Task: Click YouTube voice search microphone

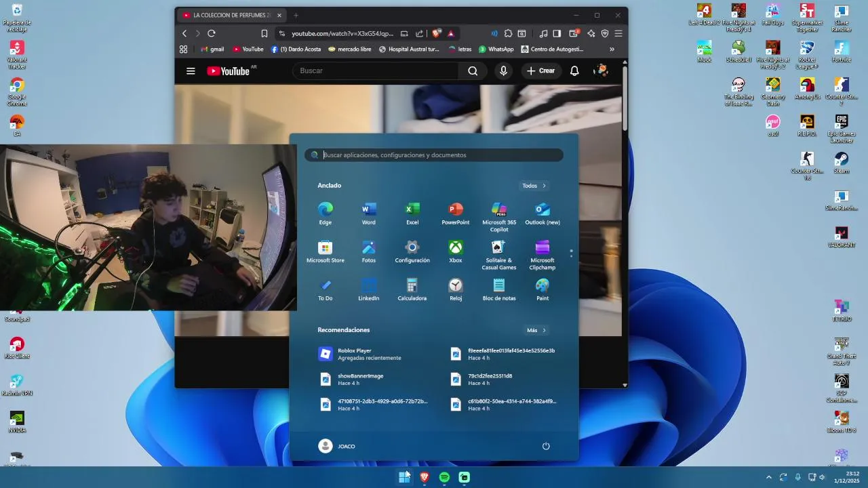Action: click(503, 70)
